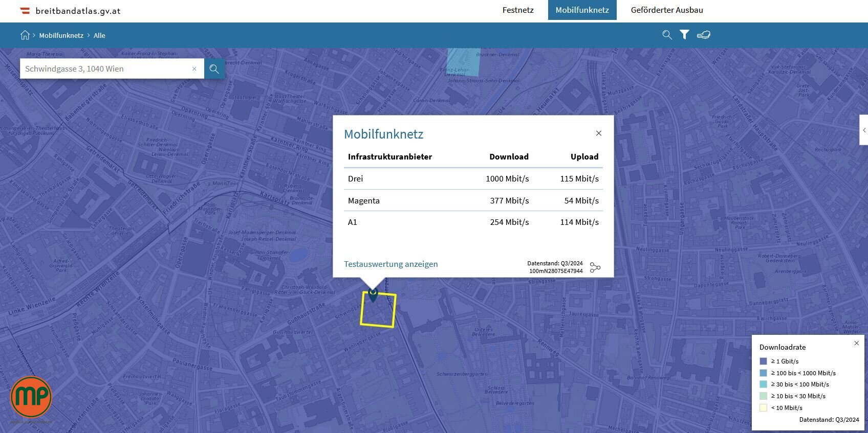Click the home icon in breadcrumb
The width and height of the screenshot is (868, 433).
[25, 35]
